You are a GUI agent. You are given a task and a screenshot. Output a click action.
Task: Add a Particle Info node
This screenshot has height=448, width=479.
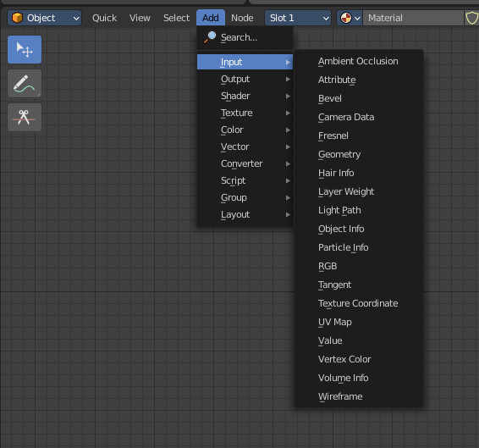click(x=359, y=247)
